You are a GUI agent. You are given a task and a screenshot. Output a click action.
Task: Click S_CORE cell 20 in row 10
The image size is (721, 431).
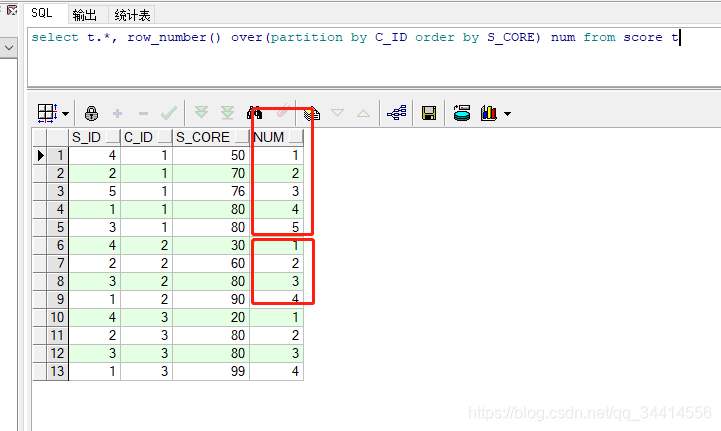211,317
